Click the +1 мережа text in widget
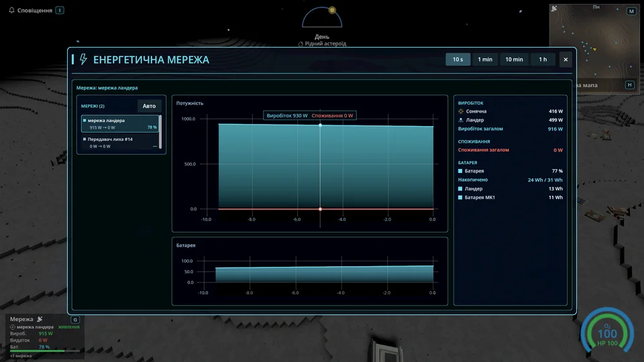 click(21, 356)
